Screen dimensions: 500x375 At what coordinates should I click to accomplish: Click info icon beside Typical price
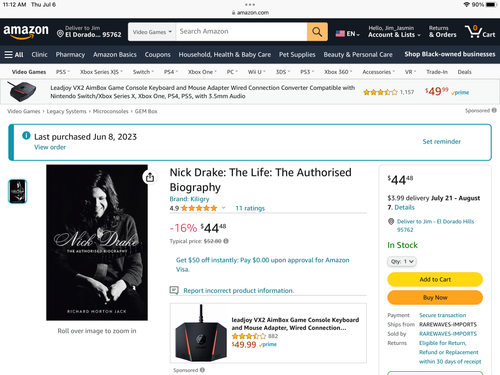[x=226, y=241]
